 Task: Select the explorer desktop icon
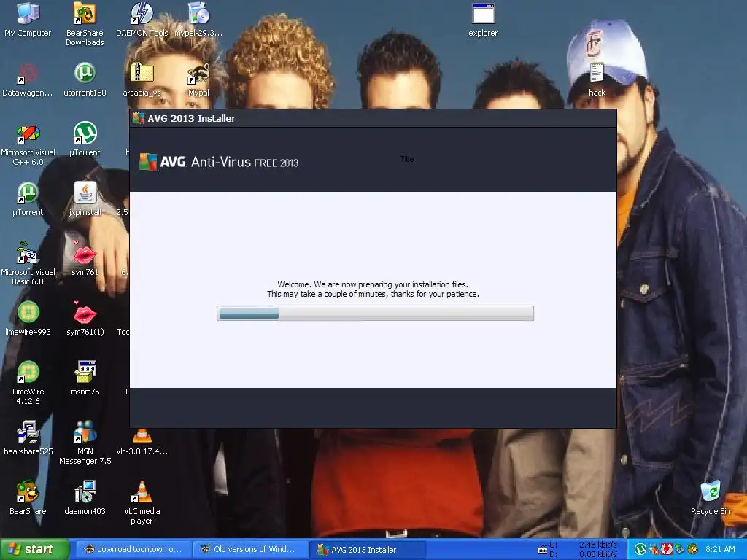tap(483, 20)
